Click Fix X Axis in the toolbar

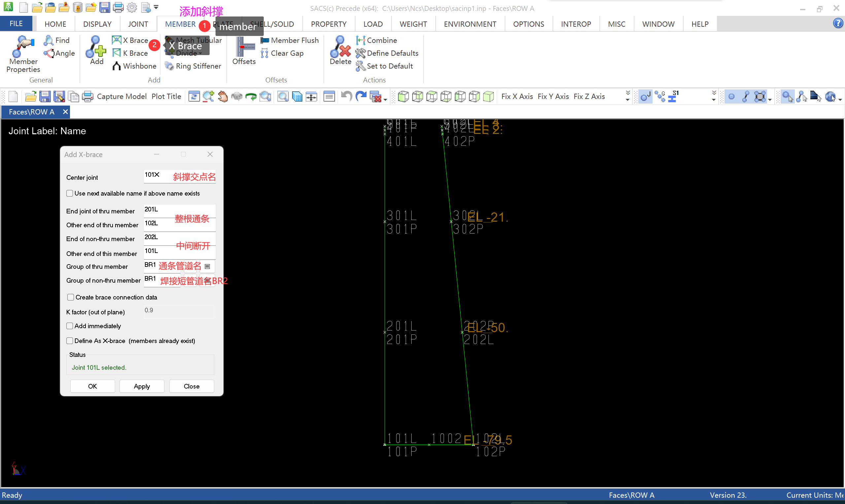pos(517,96)
